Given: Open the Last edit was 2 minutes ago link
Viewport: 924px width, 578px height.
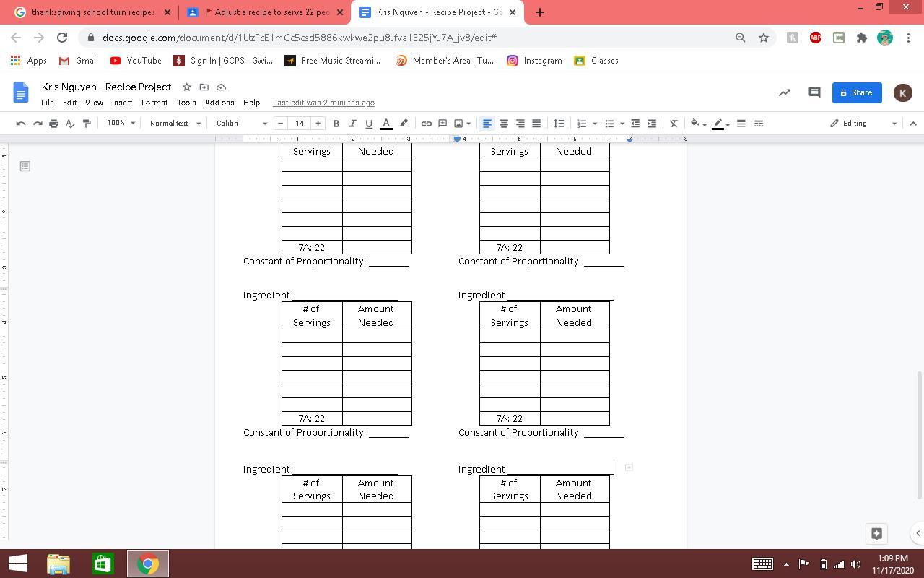Looking at the screenshot, I should 323,103.
